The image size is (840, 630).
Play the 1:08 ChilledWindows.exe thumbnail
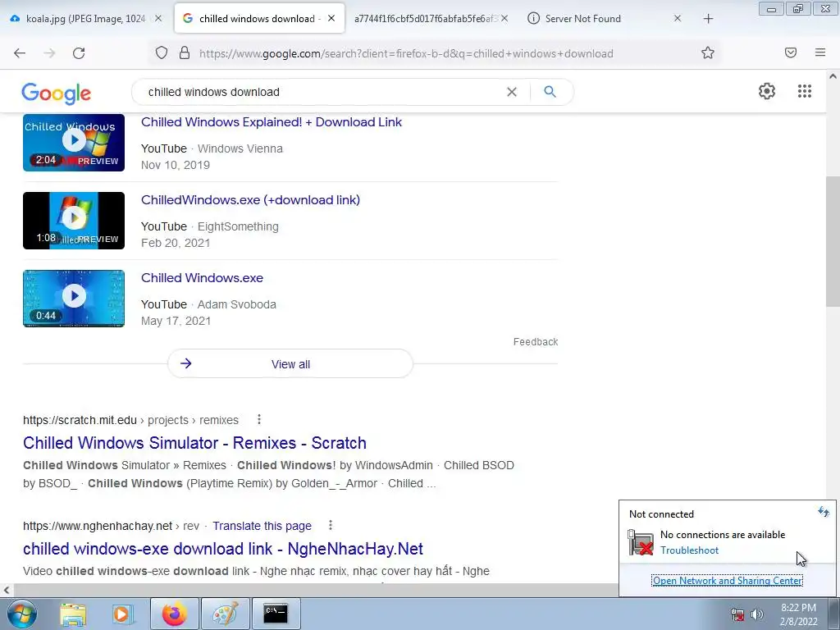tap(74, 221)
